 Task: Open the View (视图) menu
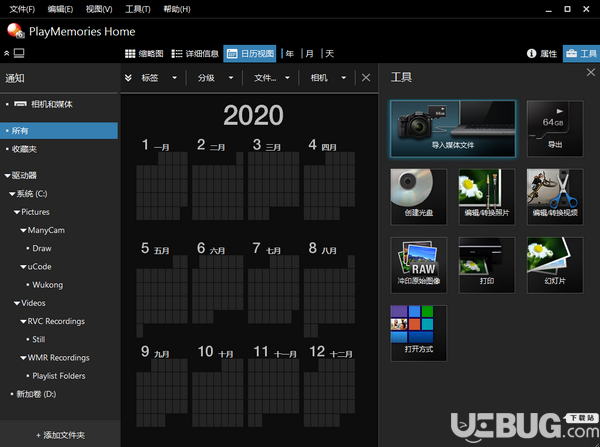99,9
